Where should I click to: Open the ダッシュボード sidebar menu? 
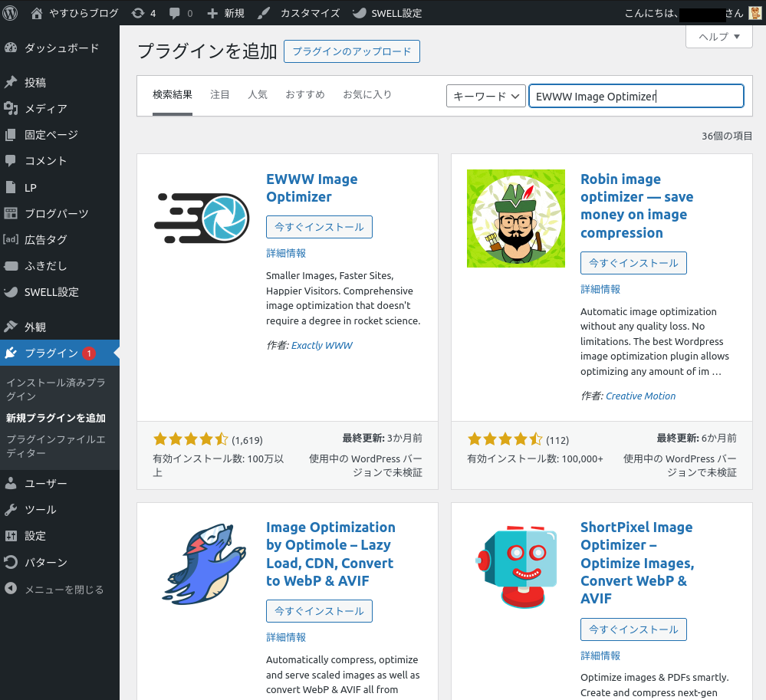(x=61, y=48)
